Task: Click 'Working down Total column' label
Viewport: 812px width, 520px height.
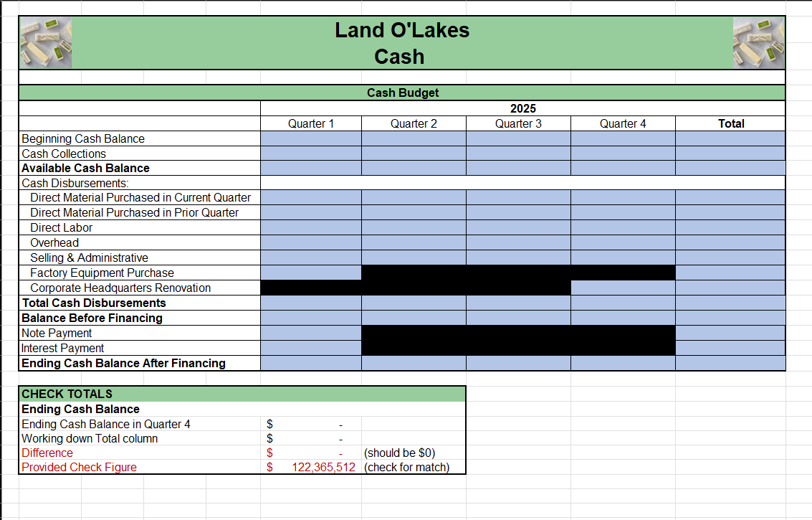Action: click(90, 439)
